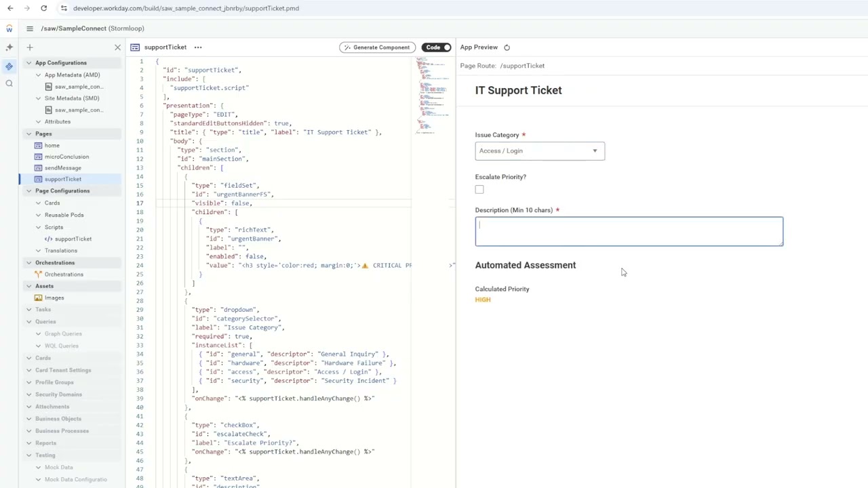The image size is (868, 488).
Task: Expand the Testing section
Action: [x=29, y=455]
